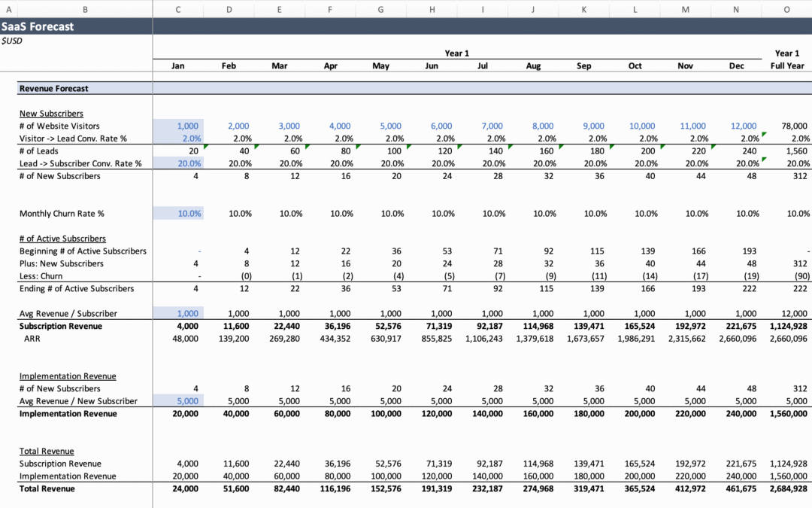
Task: Select column header O
Action: 787,10
